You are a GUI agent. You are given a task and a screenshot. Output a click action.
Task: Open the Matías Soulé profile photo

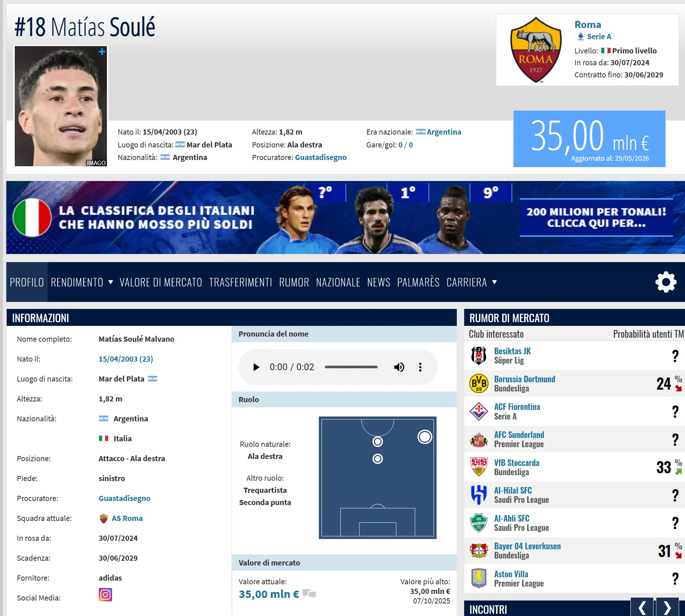point(61,106)
